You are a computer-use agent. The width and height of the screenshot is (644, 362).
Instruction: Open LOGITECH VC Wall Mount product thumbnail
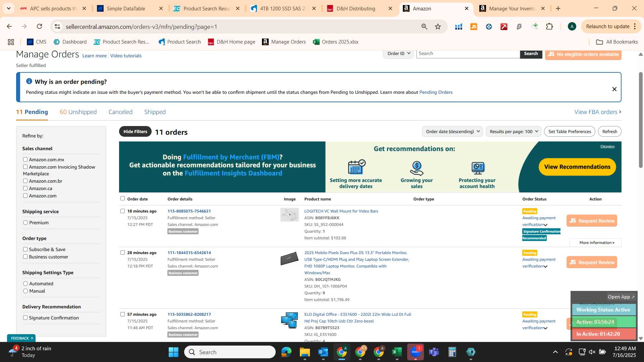tap(289, 215)
